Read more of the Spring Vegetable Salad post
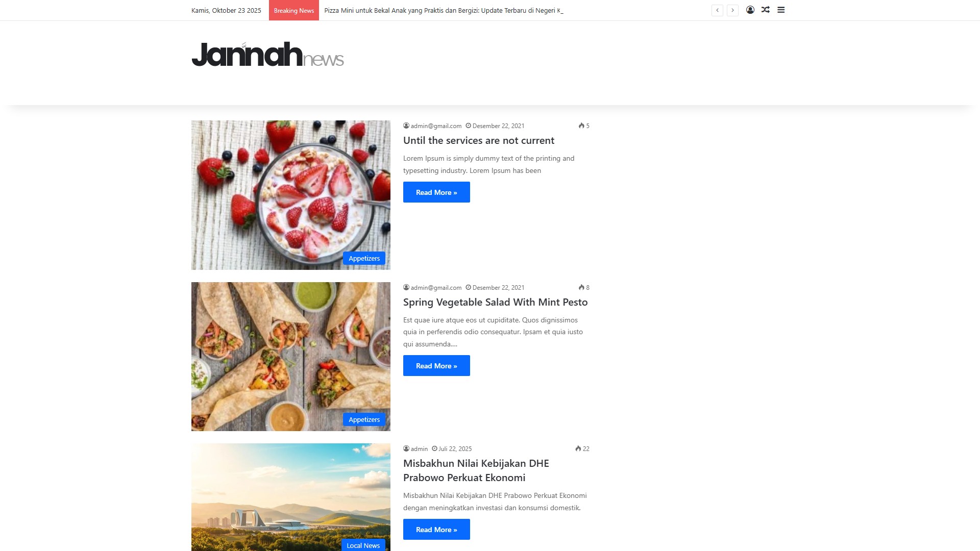Image resolution: width=980 pixels, height=551 pixels. click(436, 366)
